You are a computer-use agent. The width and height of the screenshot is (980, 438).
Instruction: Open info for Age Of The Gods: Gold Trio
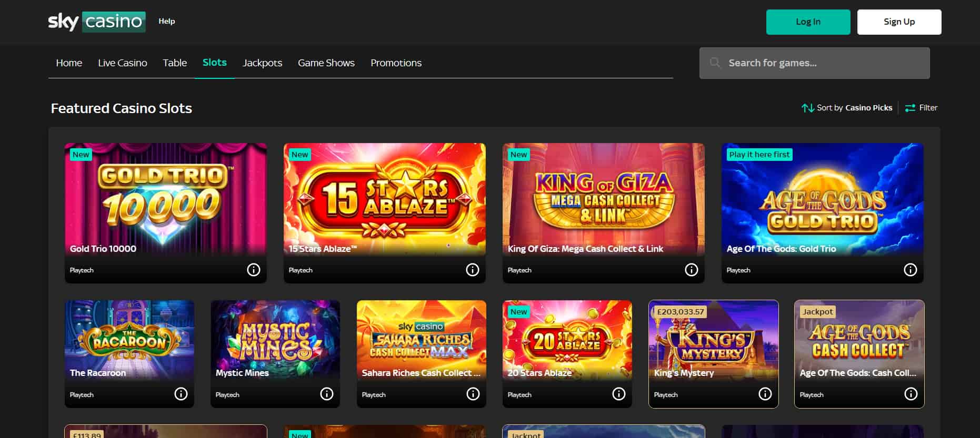911,270
